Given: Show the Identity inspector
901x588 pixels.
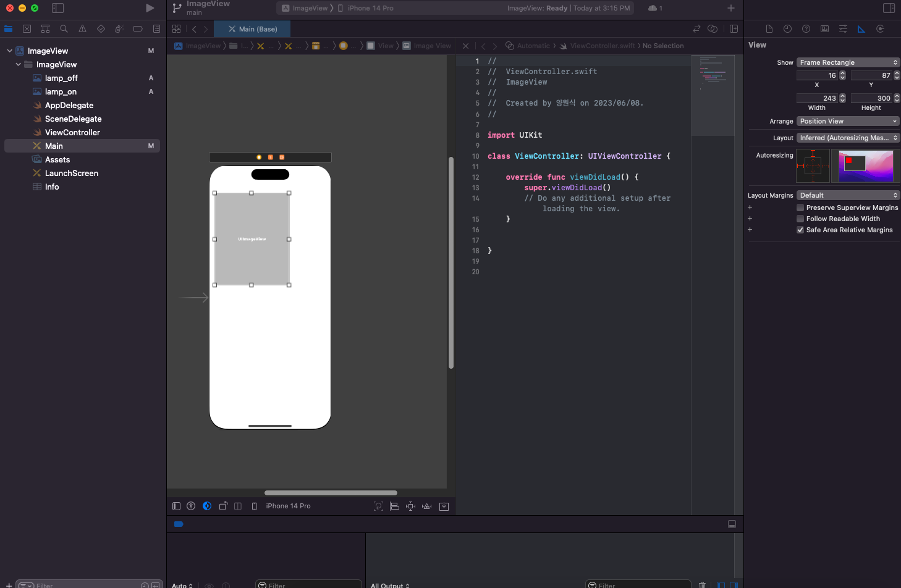Looking at the screenshot, I should point(824,29).
